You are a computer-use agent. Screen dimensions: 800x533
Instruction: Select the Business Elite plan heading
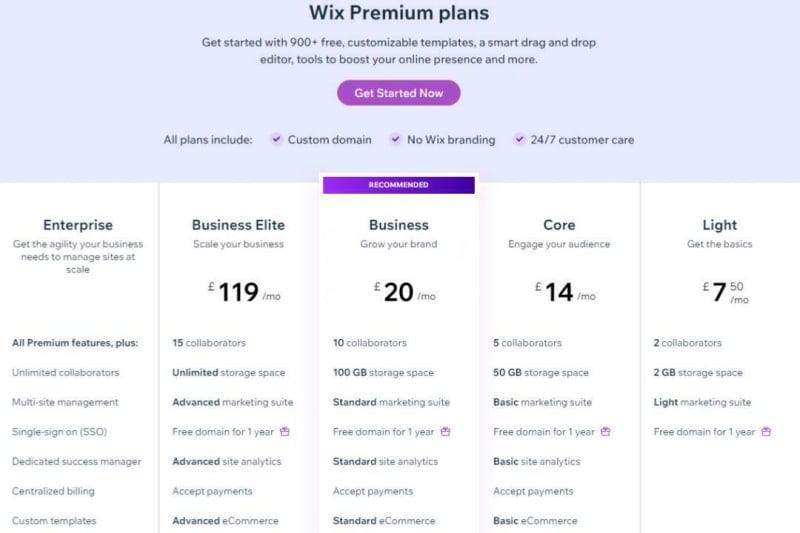(238, 225)
